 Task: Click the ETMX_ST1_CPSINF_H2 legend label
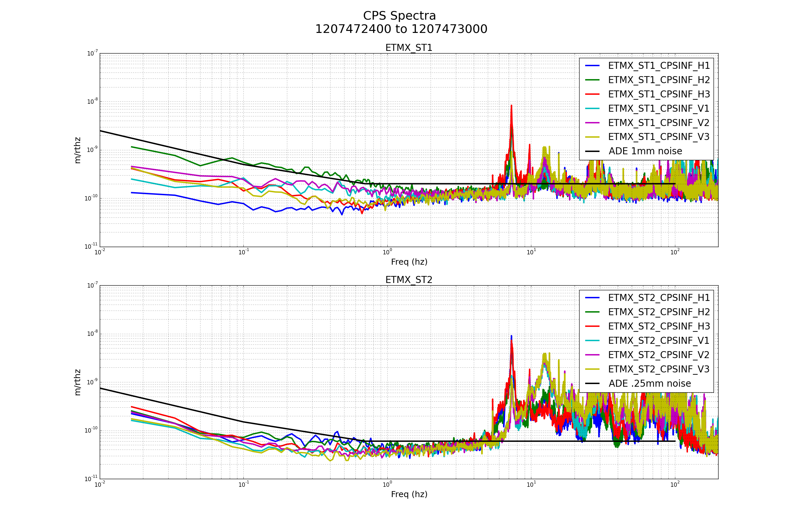pos(659,80)
